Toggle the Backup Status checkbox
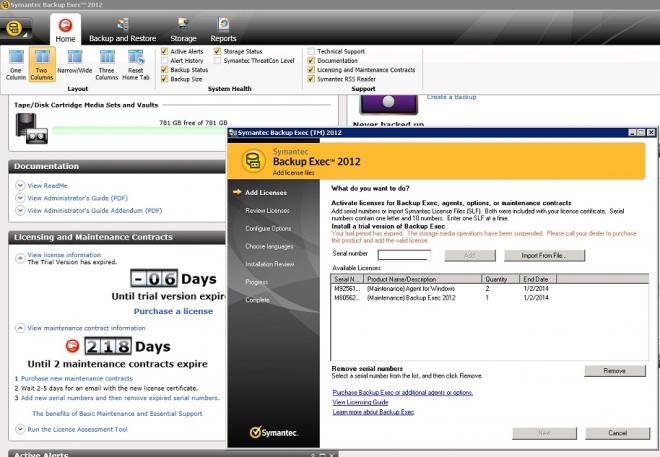 click(x=165, y=70)
